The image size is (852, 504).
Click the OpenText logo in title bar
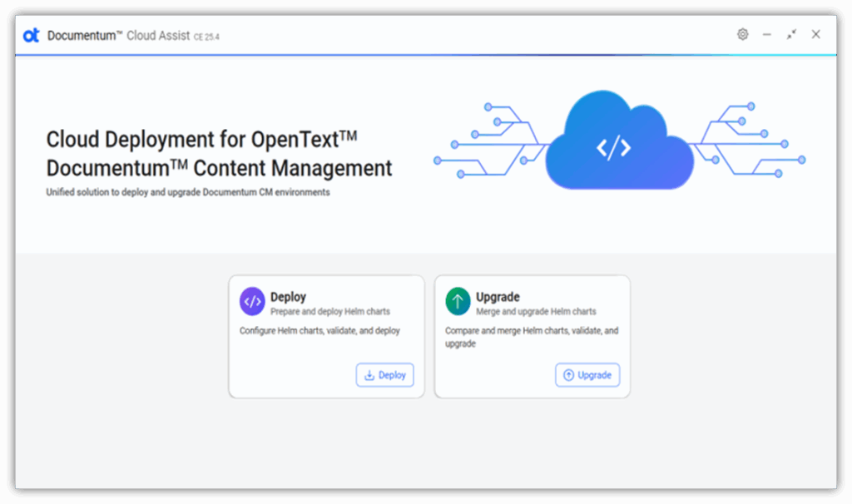click(x=31, y=34)
